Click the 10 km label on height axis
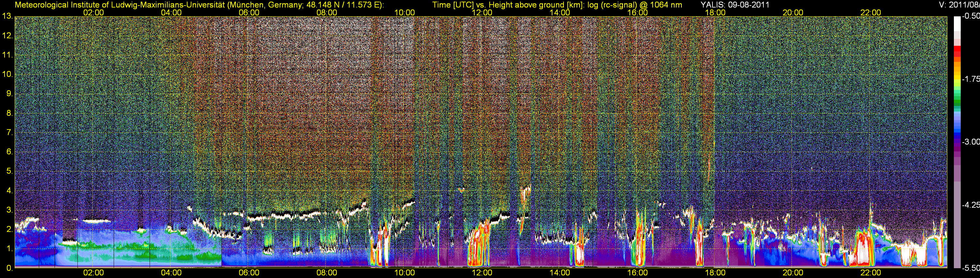Image resolution: width=980 pixels, height=278 pixels. pos(7,74)
